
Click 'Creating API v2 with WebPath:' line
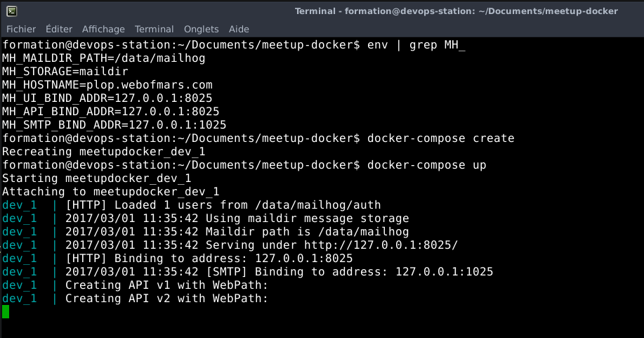166,299
